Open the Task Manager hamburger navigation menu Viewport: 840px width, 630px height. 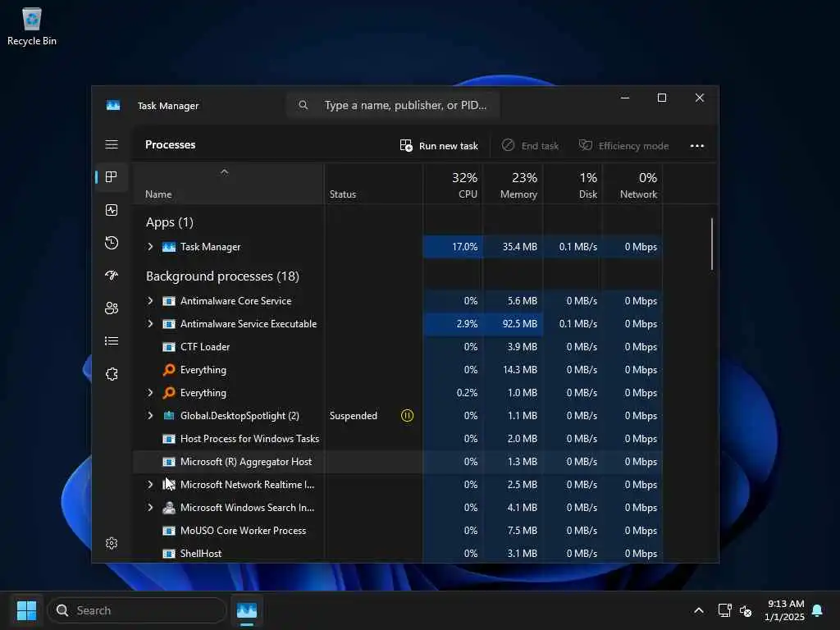[x=112, y=144]
